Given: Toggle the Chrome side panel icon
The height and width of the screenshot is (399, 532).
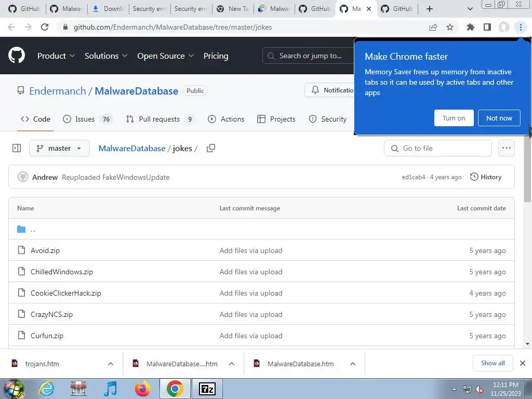Looking at the screenshot, I should point(487,27).
